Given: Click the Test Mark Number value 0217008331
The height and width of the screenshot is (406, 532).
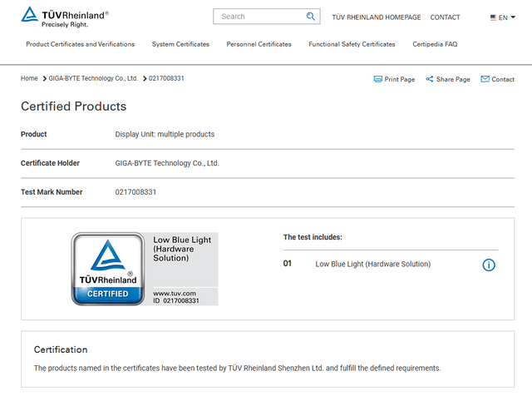Looking at the screenshot, I should tap(135, 192).
